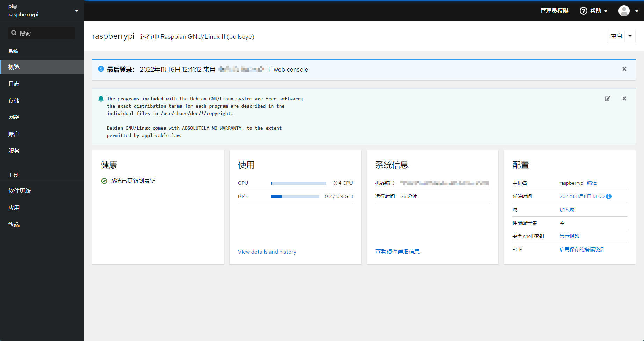The image size is (644, 341).
Task: Click the 重启 restart button
Action: (x=616, y=36)
